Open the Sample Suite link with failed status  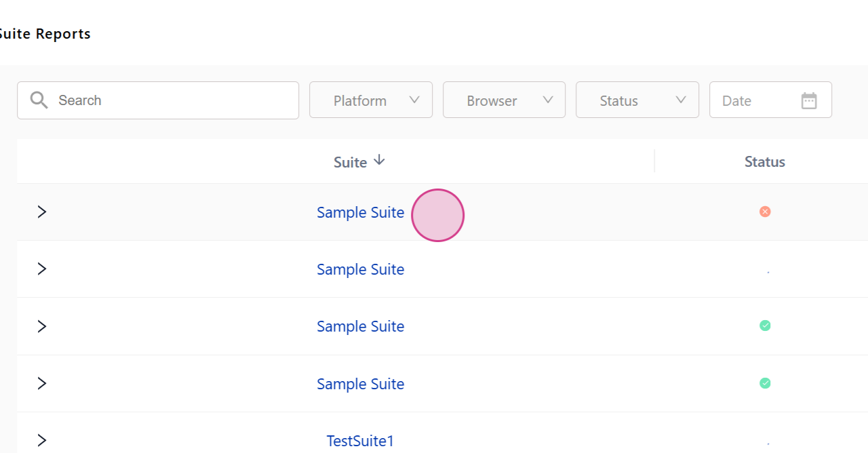click(x=361, y=212)
